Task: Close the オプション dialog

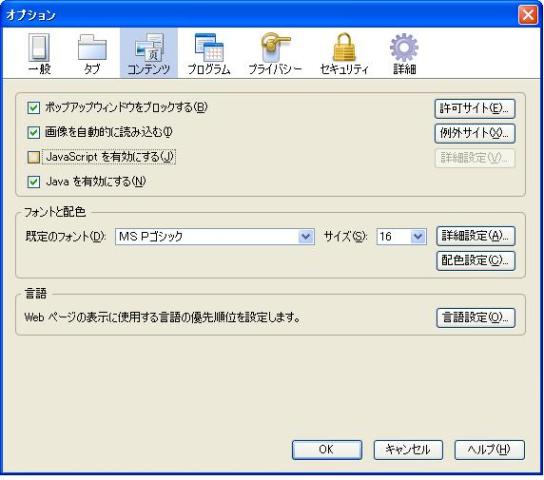Action: 528,15
